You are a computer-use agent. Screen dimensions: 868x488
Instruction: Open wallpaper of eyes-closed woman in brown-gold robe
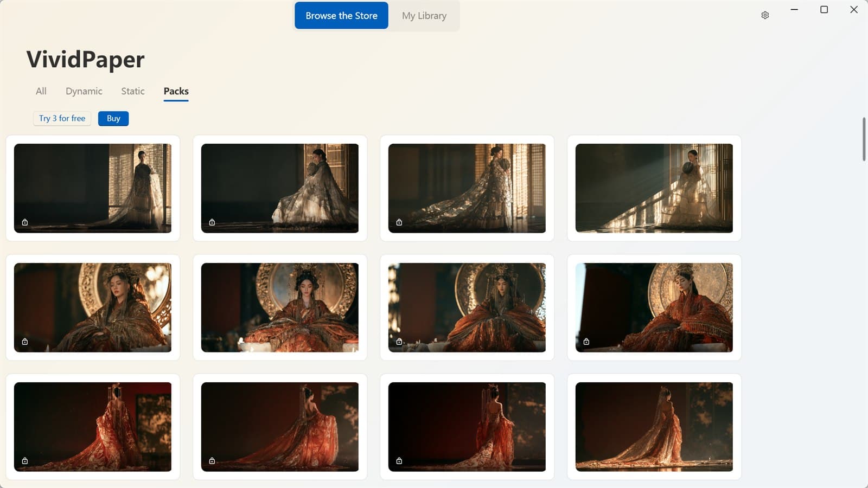93,307
